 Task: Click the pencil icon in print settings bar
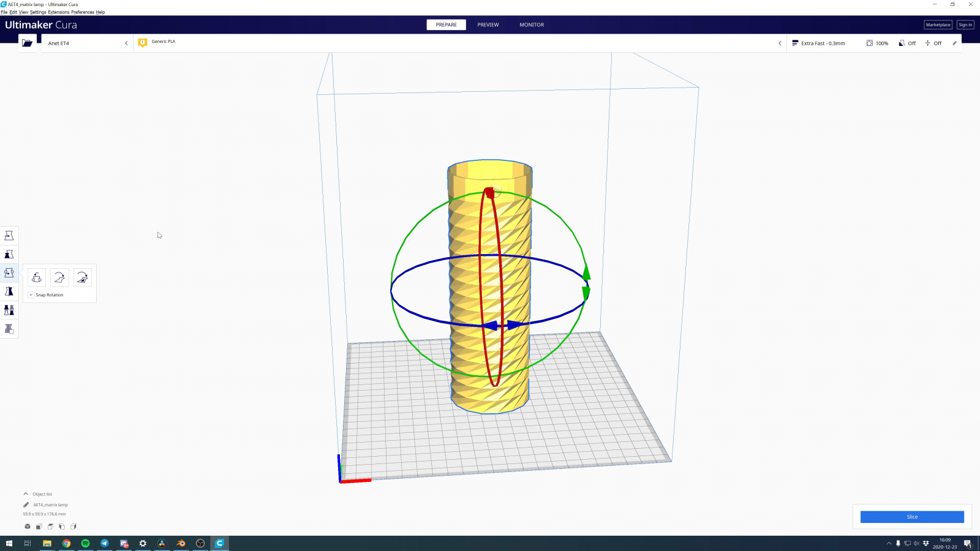point(954,43)
